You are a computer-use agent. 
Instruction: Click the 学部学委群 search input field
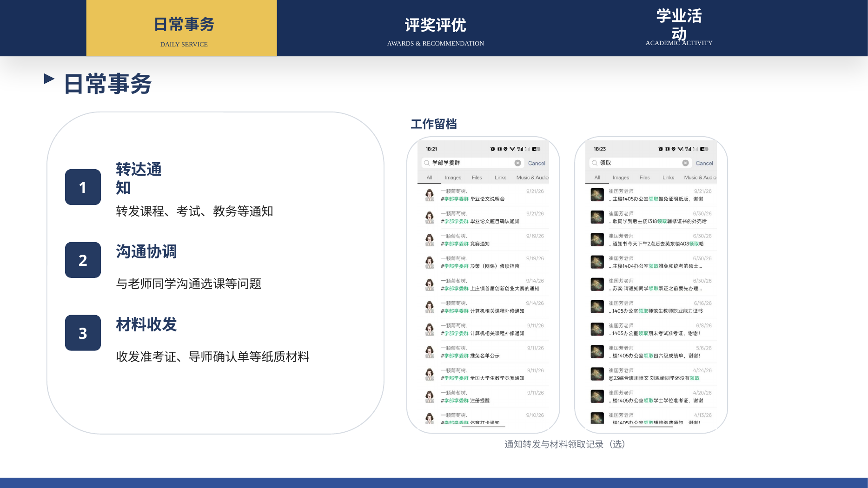pyautogui.click(x=472, y=163)
